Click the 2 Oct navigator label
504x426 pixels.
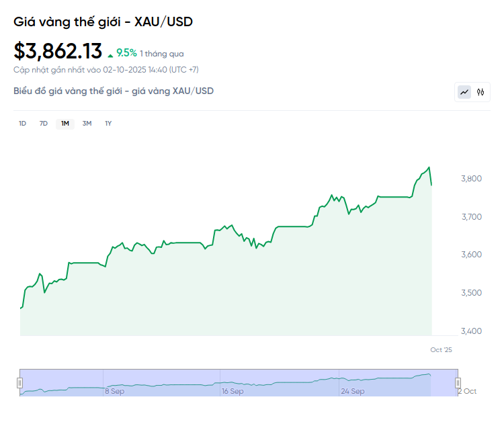point(467,391)
